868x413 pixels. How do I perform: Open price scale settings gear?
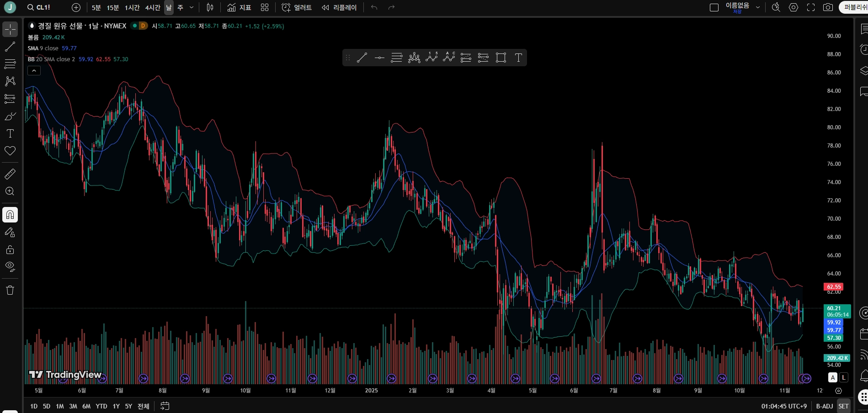838,391
